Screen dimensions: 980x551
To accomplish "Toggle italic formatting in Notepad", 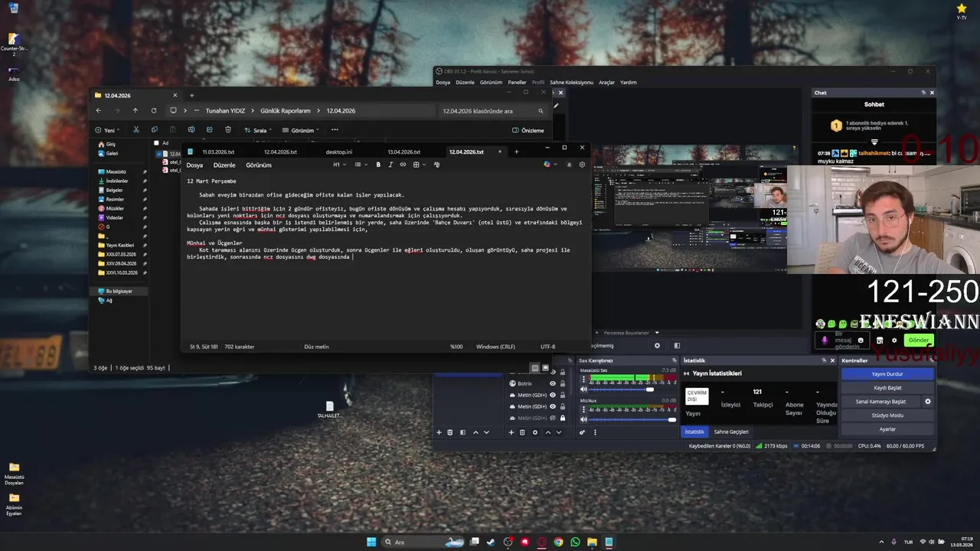I will point(390,165).
